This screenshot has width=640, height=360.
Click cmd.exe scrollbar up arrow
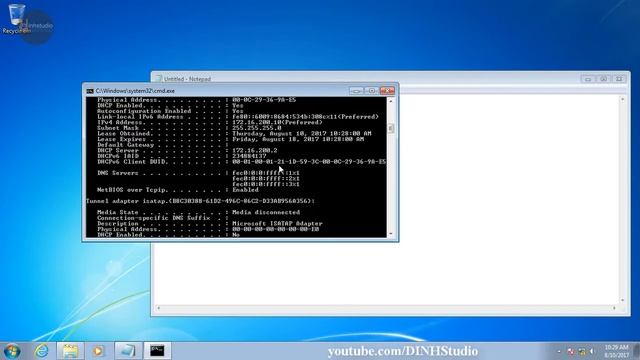coord(391,100)
